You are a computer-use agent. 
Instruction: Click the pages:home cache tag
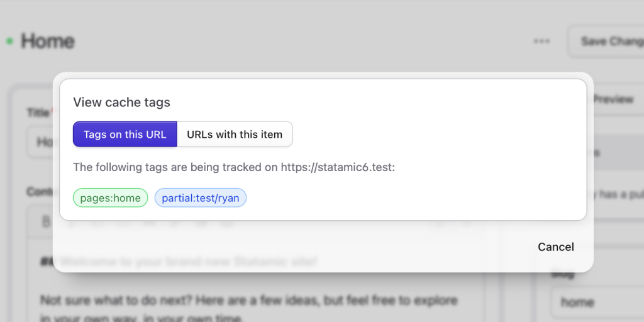110,198
